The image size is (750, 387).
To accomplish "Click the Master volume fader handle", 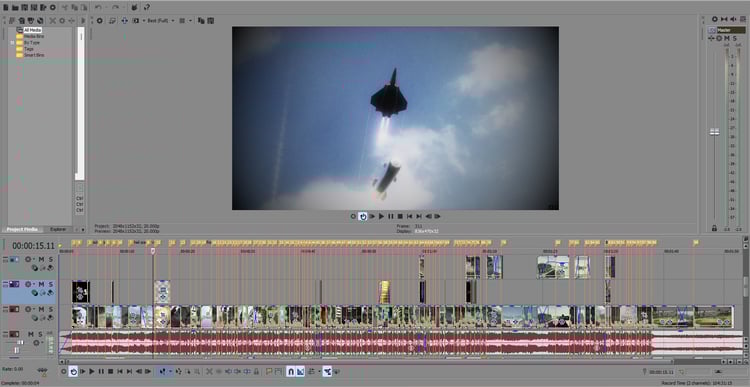I will [x=714, y=132].
